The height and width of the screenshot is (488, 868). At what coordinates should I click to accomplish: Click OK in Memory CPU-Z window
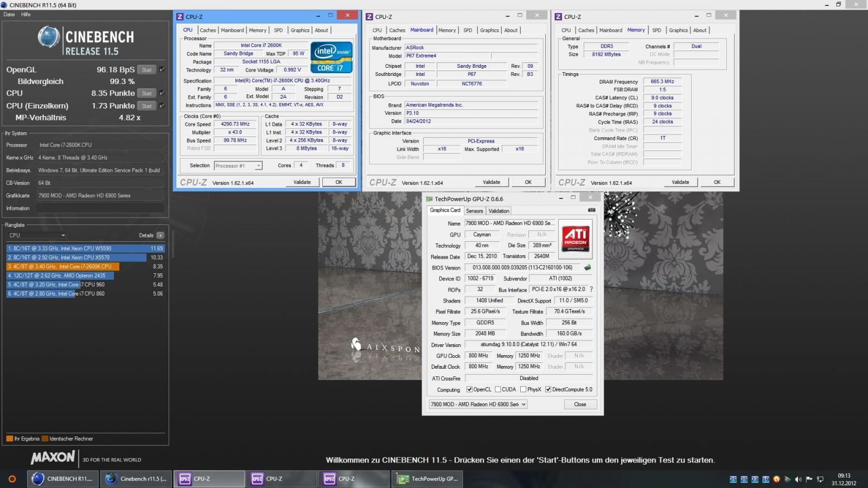[x=717, y=182]
